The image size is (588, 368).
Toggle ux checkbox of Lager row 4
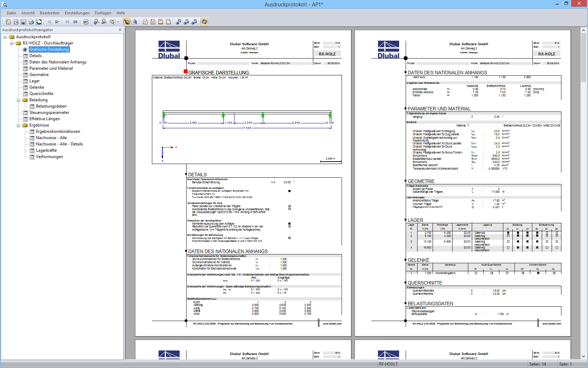point(508,247)
